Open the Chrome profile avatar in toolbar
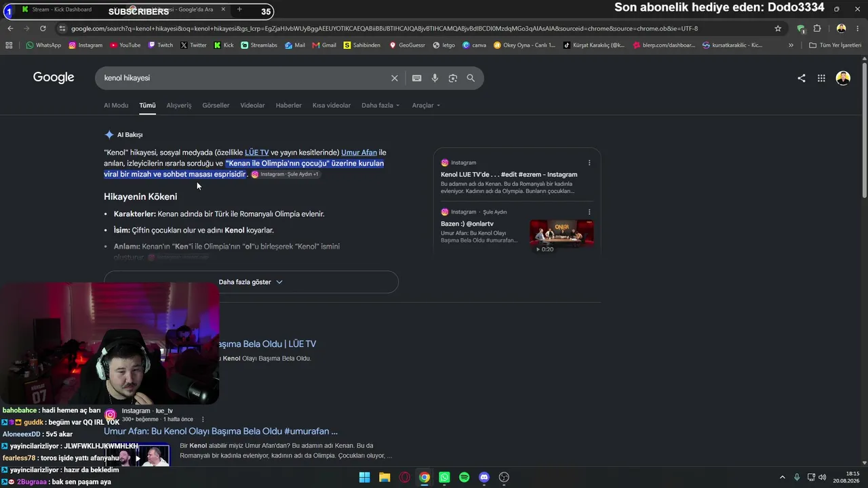 [x=841, y=28]
